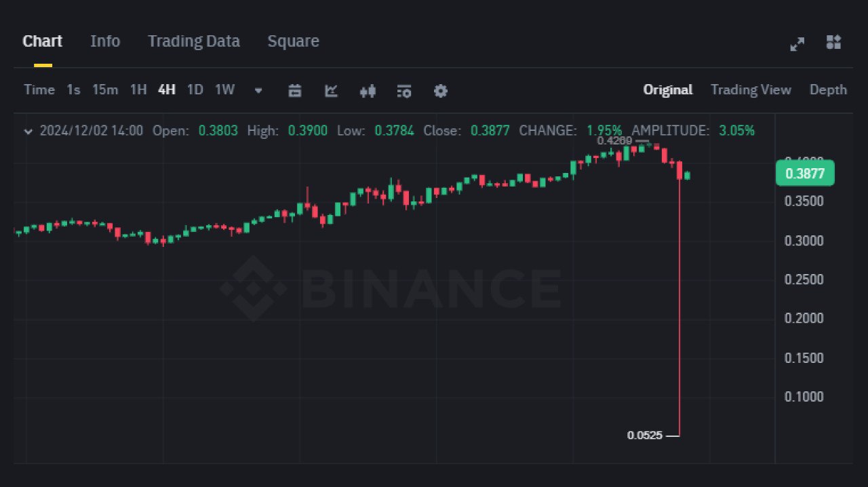This screenshot has width=868, height=487.
Task: Collapse the OHLC info chevron
Action: pyautogui.click(x=28, y=131)
